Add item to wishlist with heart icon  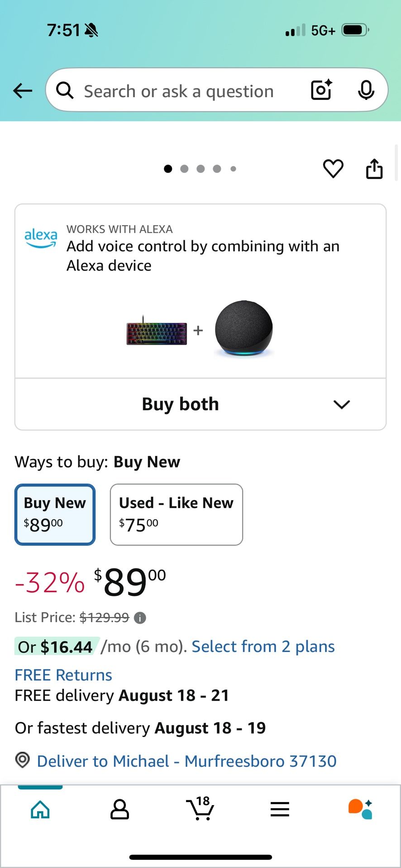[x=333, y=169]
